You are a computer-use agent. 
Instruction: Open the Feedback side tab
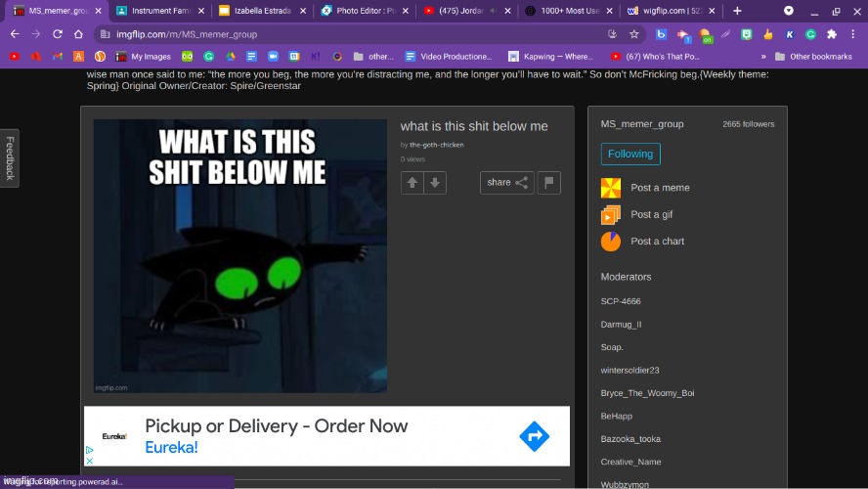(10, 158)
